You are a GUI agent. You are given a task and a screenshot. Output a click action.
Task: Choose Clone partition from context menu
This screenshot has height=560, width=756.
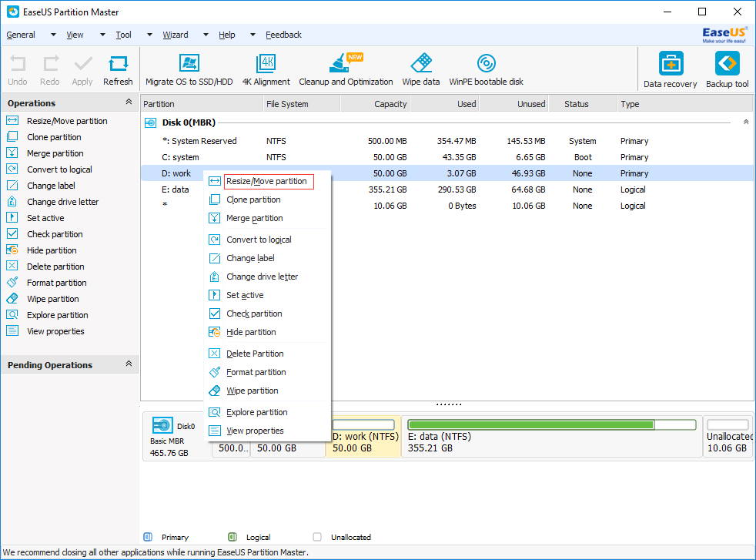pyautogui.click(x=269, y=200)
